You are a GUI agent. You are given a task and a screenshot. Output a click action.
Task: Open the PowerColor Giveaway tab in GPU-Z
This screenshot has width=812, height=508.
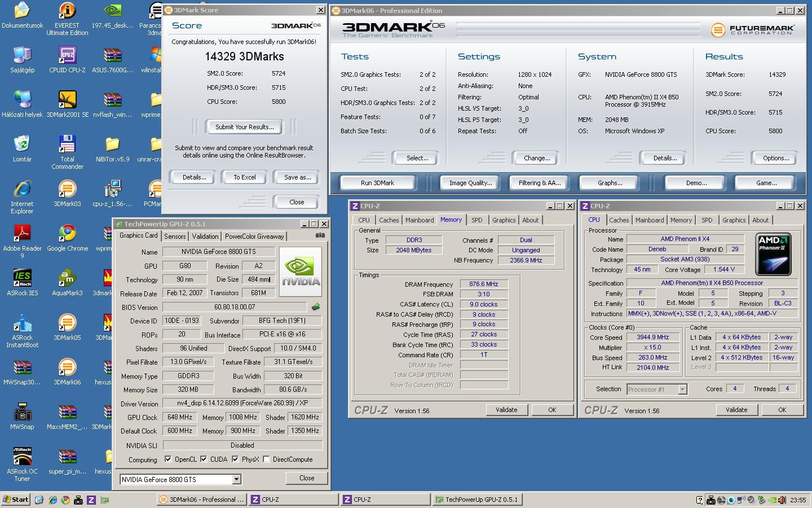[x=254, y=237]
